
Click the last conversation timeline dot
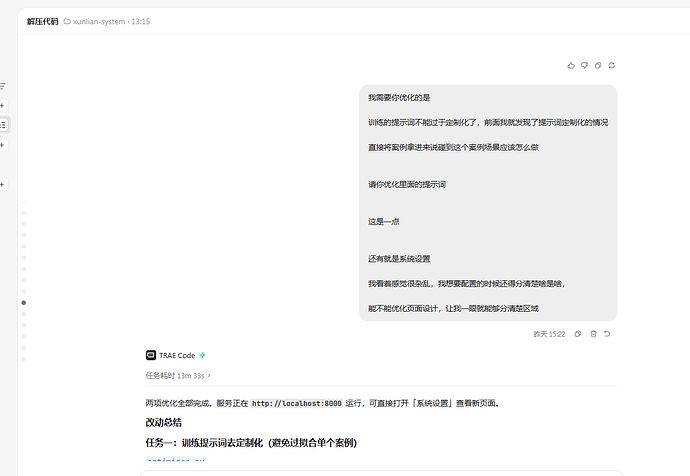pyautogui.click(x=24, y=359)
